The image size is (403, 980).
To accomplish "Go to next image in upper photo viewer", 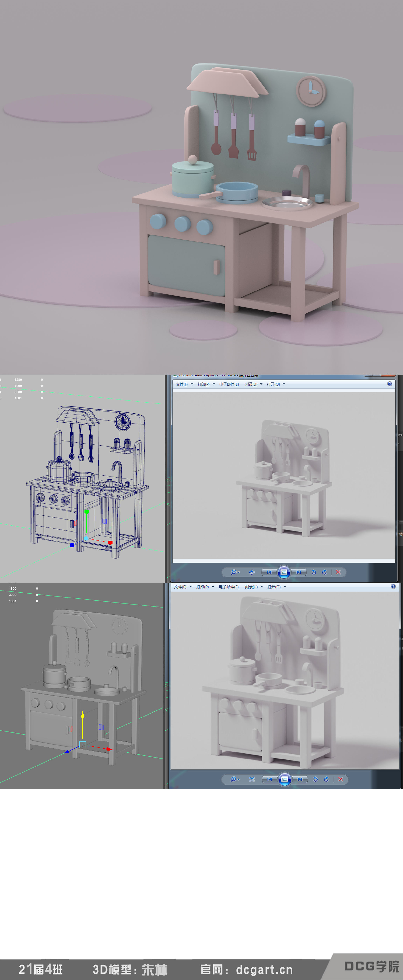I will (x=299, y=572).
